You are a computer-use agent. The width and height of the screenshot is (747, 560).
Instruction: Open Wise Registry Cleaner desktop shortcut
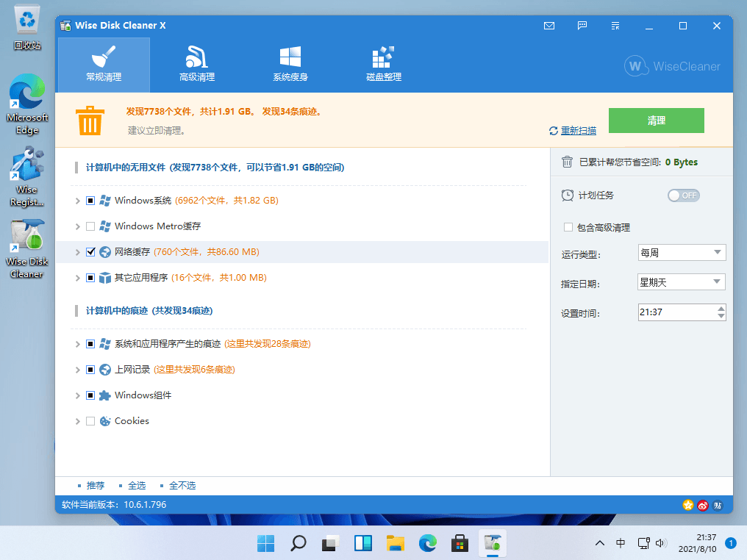pos(27,177)
